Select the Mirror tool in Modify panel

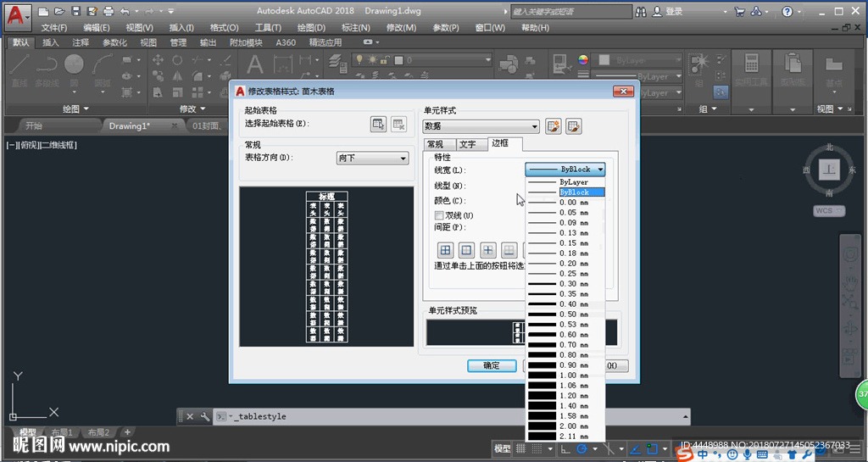[177, 75]
